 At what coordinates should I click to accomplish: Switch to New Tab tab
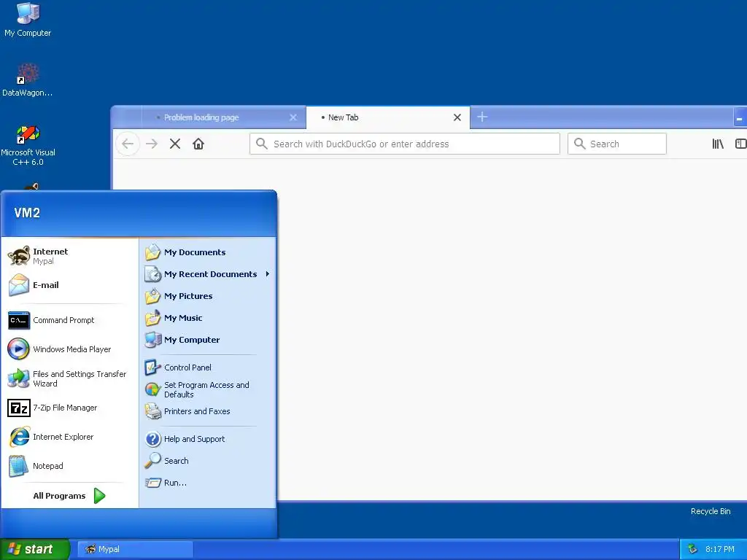pyautogui.click(x=388, y=117)
